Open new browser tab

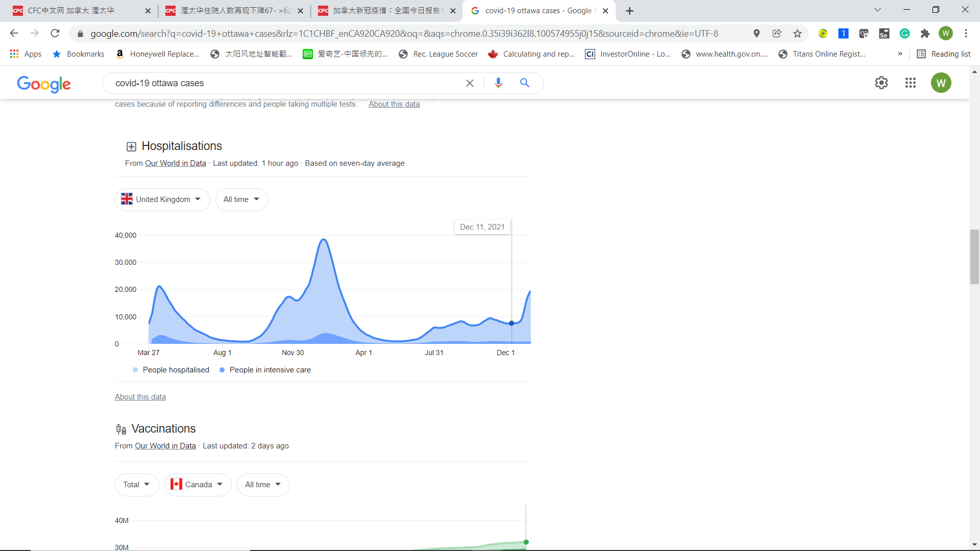pyautogui.click(x=629, y=11)
